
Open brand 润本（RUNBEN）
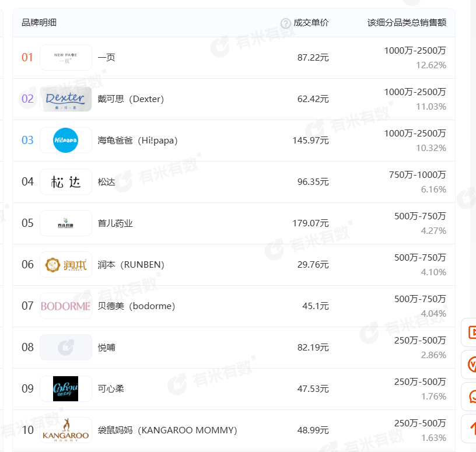click(x=131, y=265)
